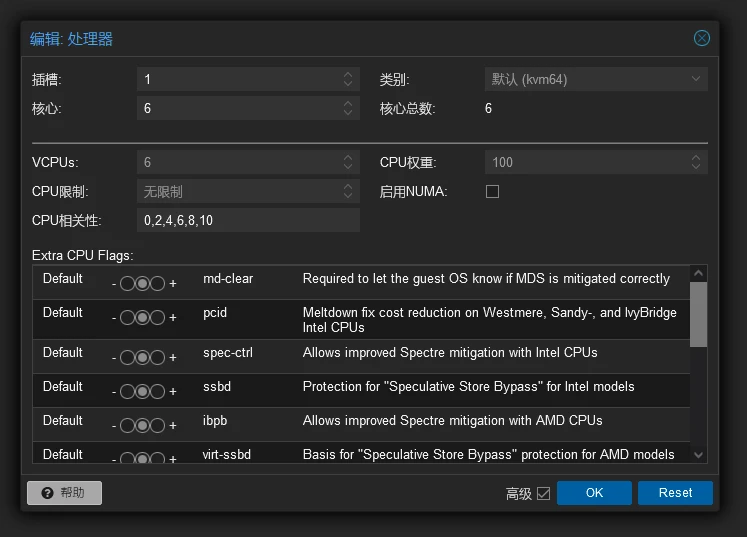Increase the VCPUs value
The width and height of the screenshot is (747, 537).
pos(348,158)
